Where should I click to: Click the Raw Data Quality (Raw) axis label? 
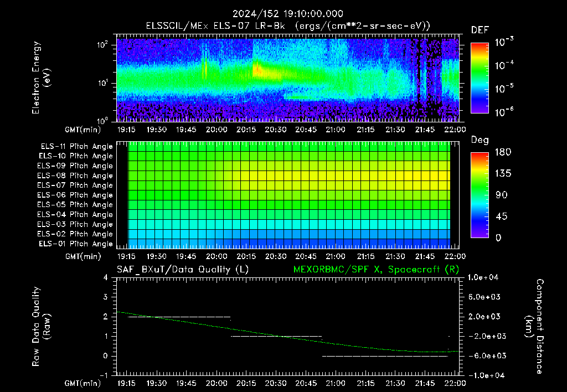click(x=41, y=327)
